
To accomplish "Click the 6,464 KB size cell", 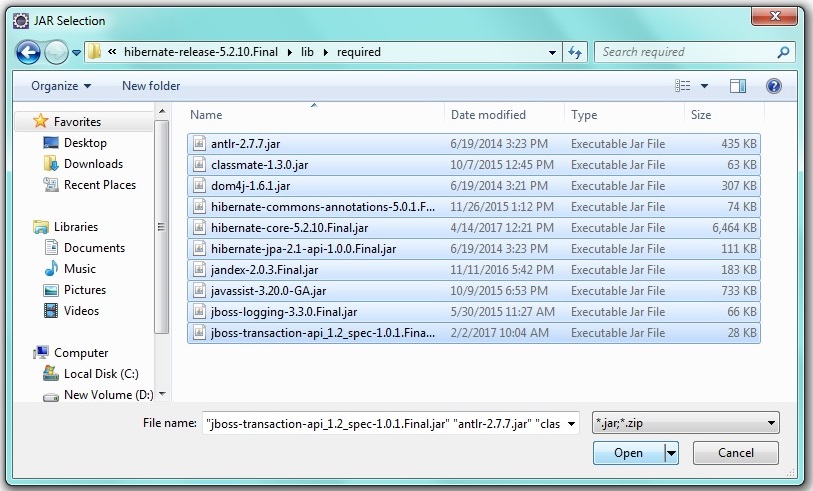I will 734,228.
